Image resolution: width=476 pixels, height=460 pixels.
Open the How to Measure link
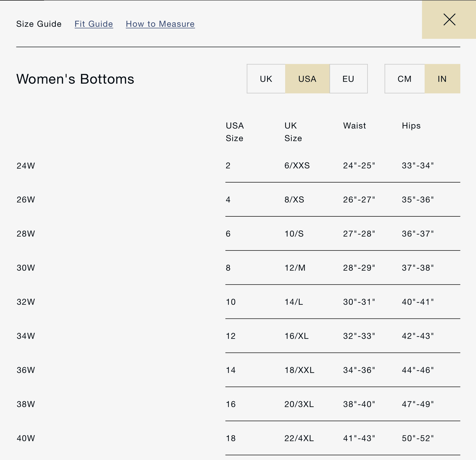pos(160,24)
